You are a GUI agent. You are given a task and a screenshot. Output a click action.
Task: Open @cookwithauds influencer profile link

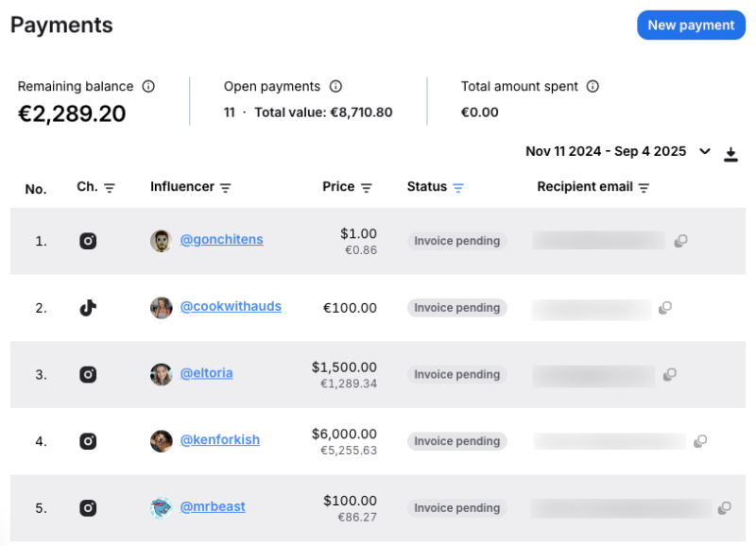click(x=231, y=307)
